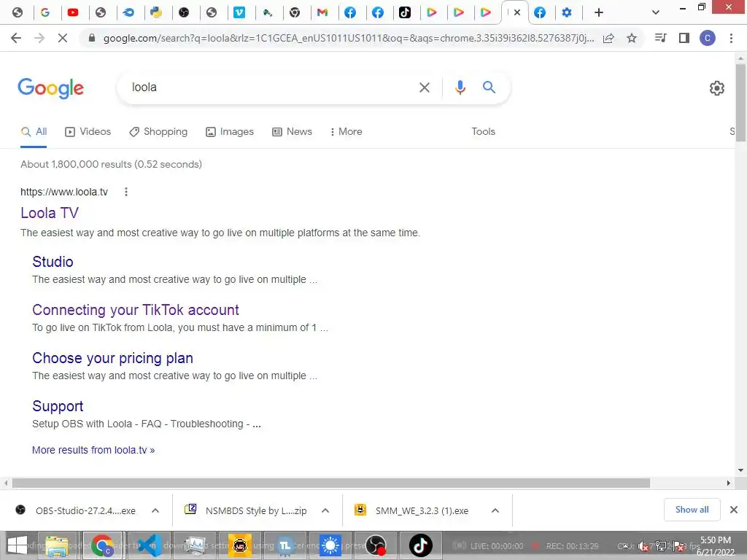Share this page using the share icon
747x560 pixels.
pos(608,38)
